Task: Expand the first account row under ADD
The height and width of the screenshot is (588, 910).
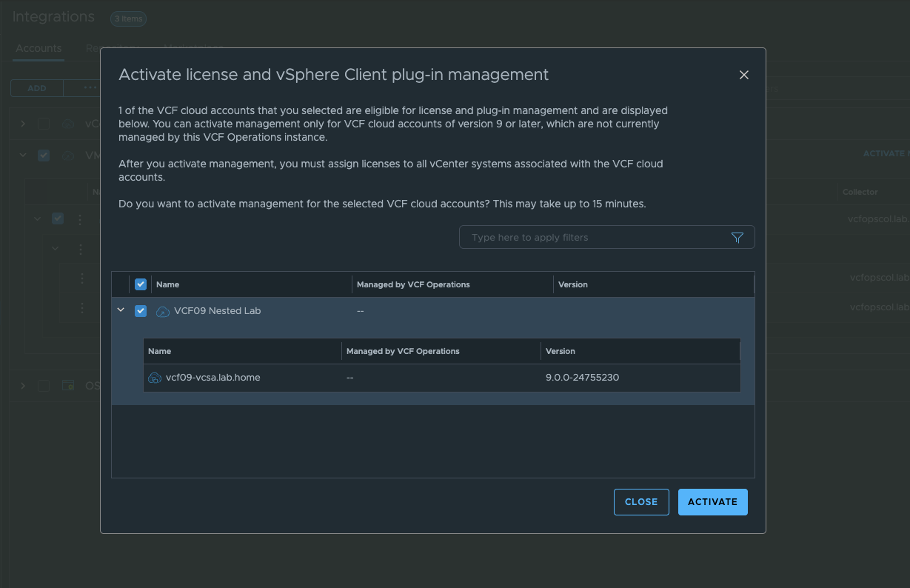Action: [23, 124]
